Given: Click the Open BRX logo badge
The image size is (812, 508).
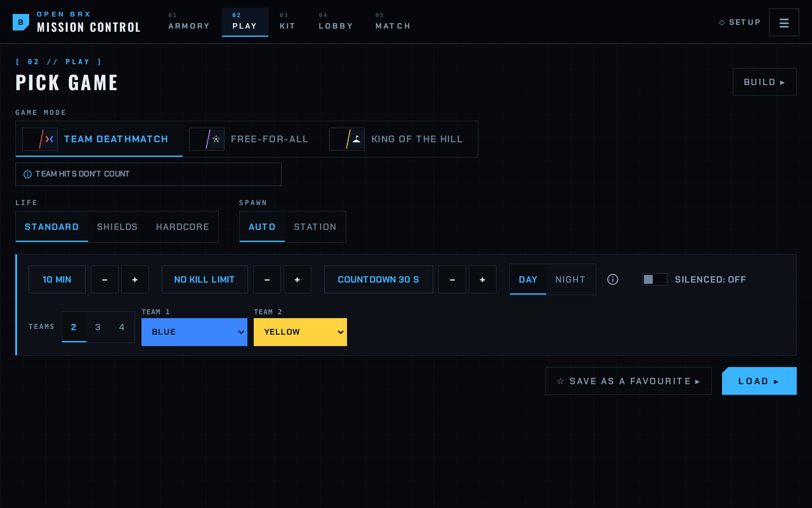Looking at the screenshot, I should (21, 22).
